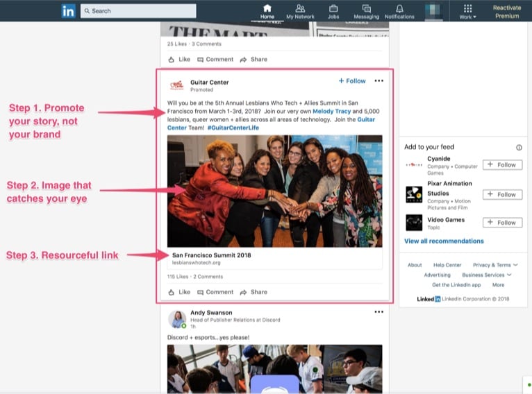Click the Search input field
This screenshot has width=532, height=394.
138,11
